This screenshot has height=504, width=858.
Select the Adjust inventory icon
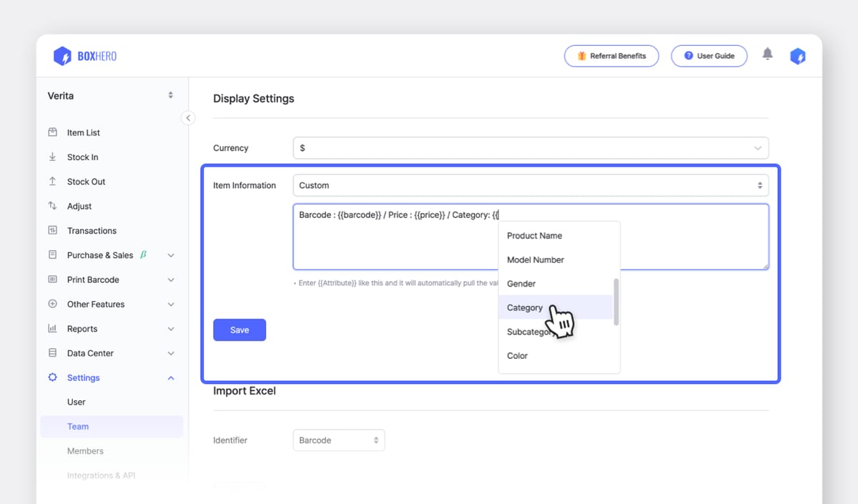[x=51, y=206]
